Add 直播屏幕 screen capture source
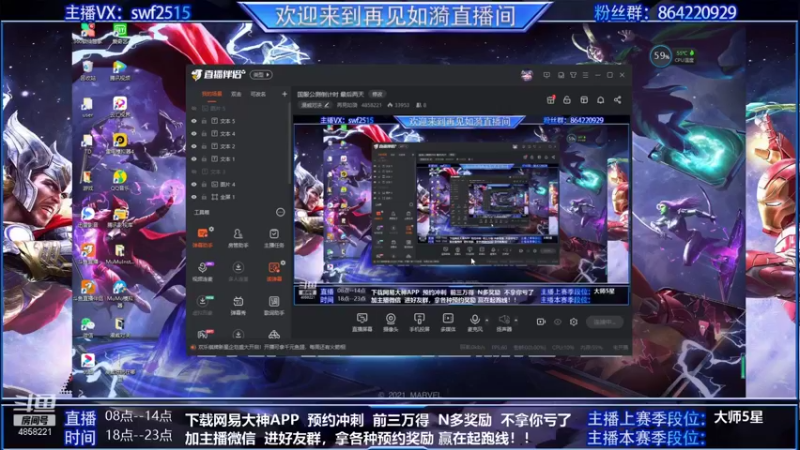The width and height of the screenshot is (800, 450). [362, 322]
